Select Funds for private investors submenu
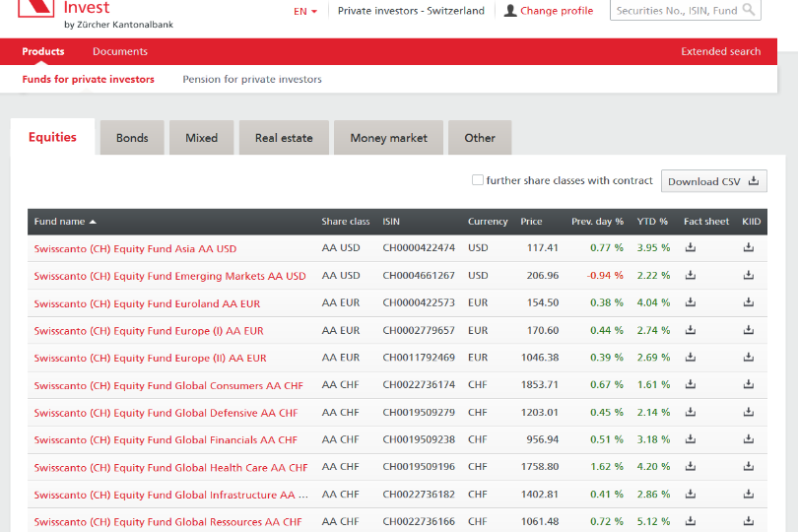 click(x=88, y=79)
